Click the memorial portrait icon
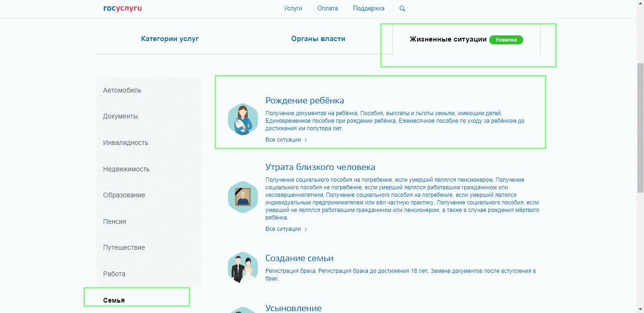 (243, 197)
